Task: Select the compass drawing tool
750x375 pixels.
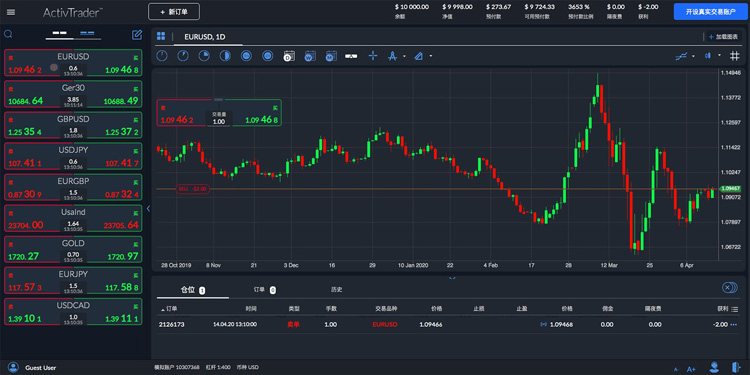Action: coord(392,56)
